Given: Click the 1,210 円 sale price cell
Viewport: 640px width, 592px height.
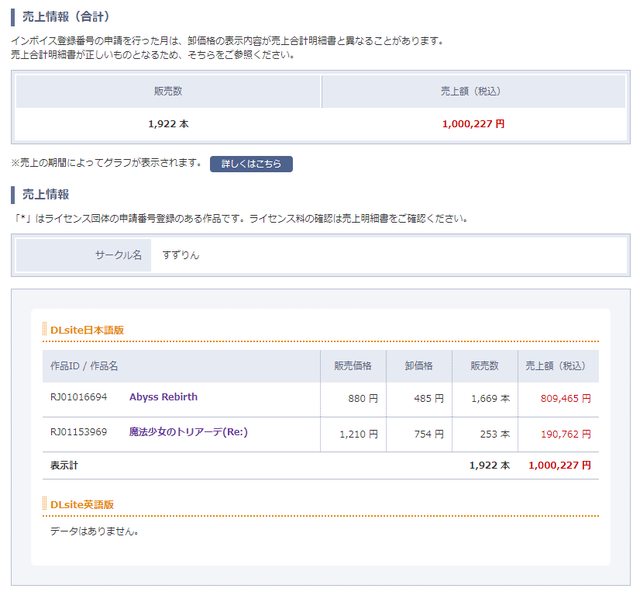Looking at the screenshot, I should point(353,434).
